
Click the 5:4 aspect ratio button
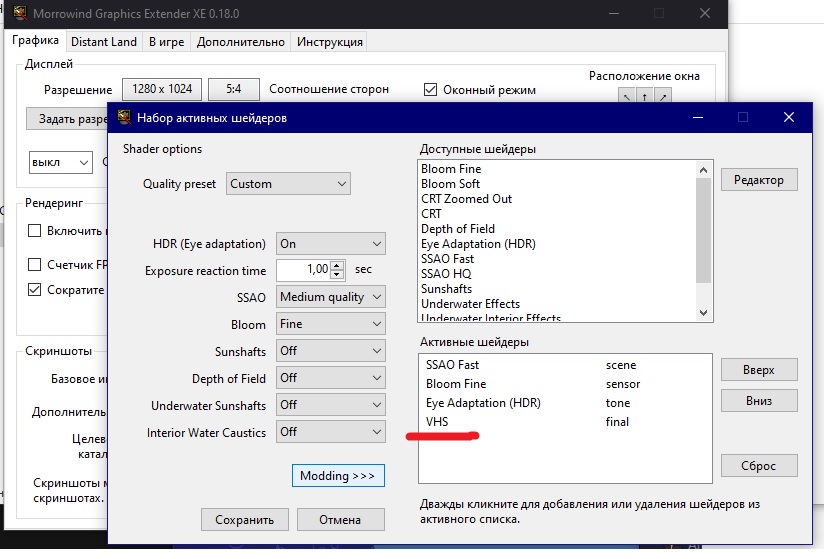pyautogui.click(x=234, y=89)
